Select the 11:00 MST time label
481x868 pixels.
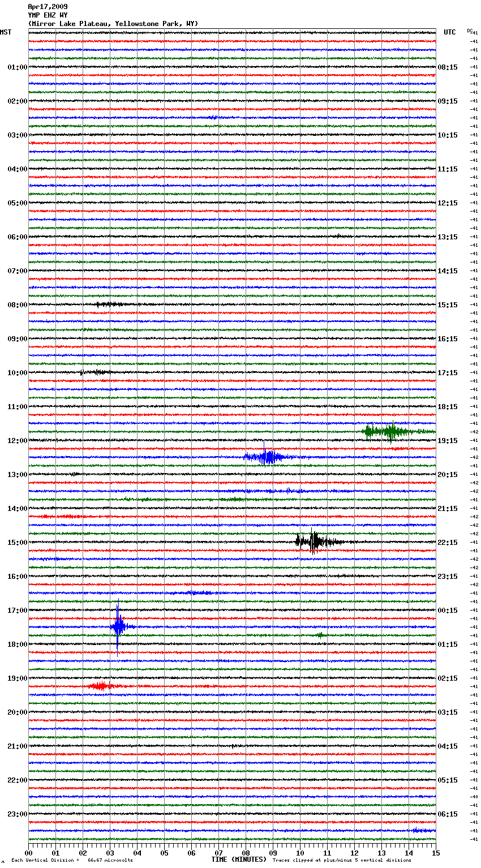tap(17, 407)
